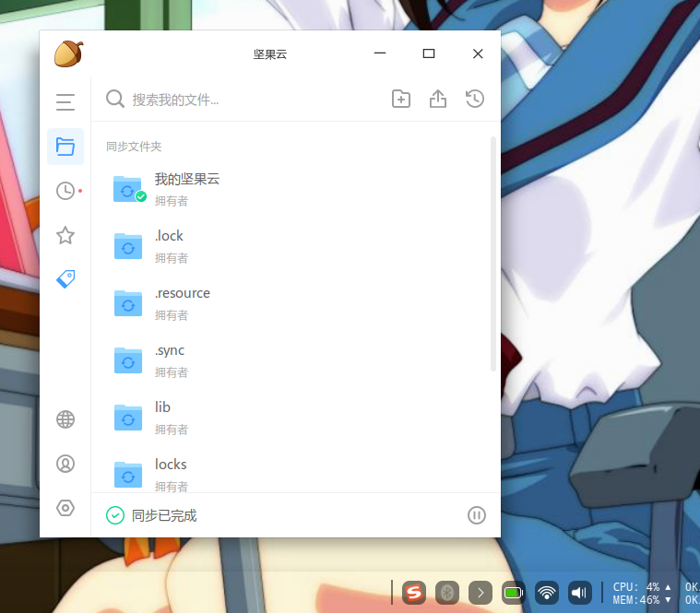Click the acorn Nutstore logo

69,53
